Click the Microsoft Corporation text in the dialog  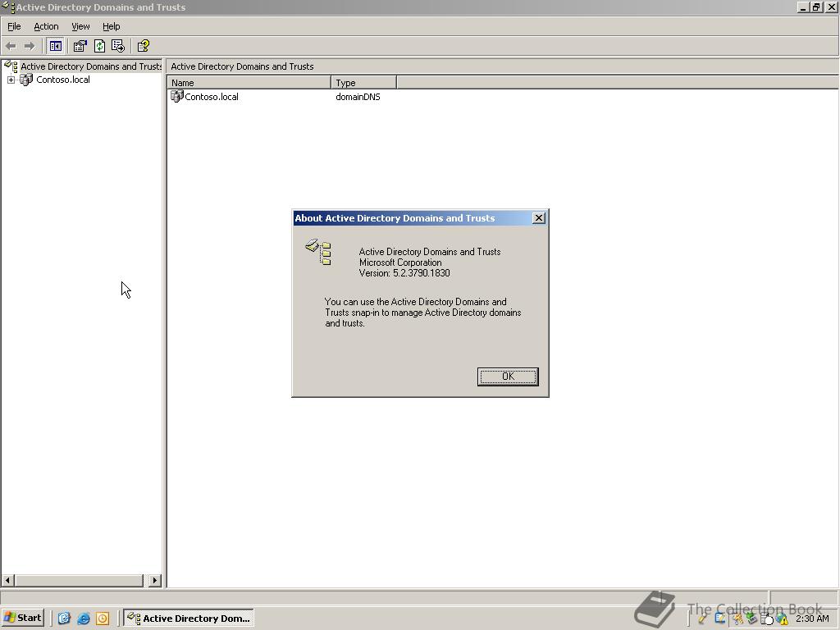[x=400, y=262]
